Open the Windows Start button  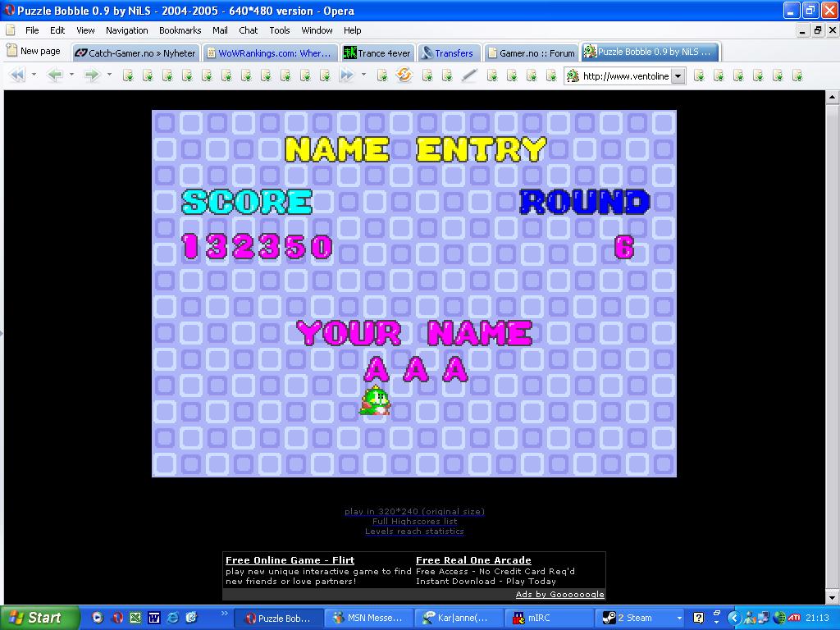click(39, 618)
